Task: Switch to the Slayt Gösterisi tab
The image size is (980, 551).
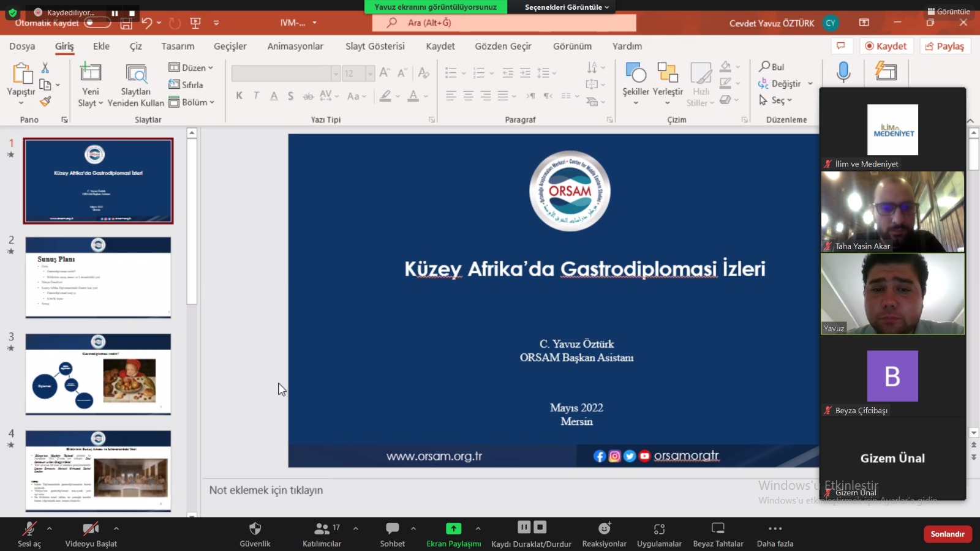Action: pyautogui.click(x=375, y=46)
